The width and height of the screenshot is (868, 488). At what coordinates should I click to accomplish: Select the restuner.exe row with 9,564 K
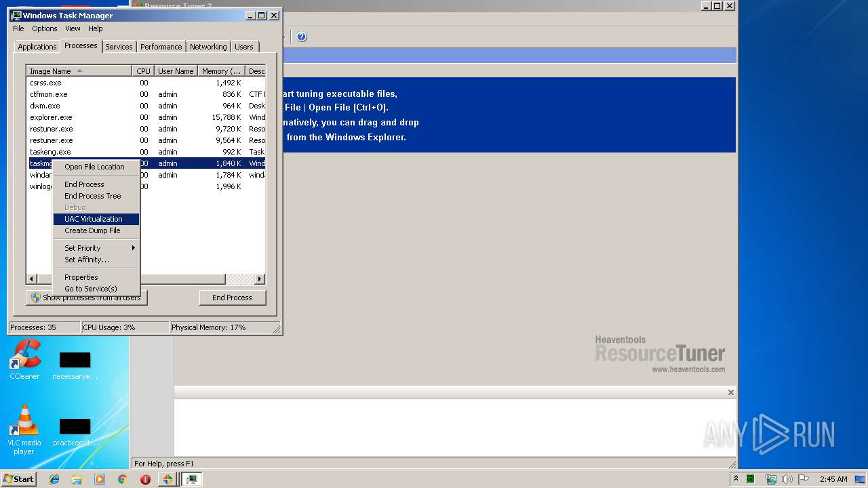(146, 140)
